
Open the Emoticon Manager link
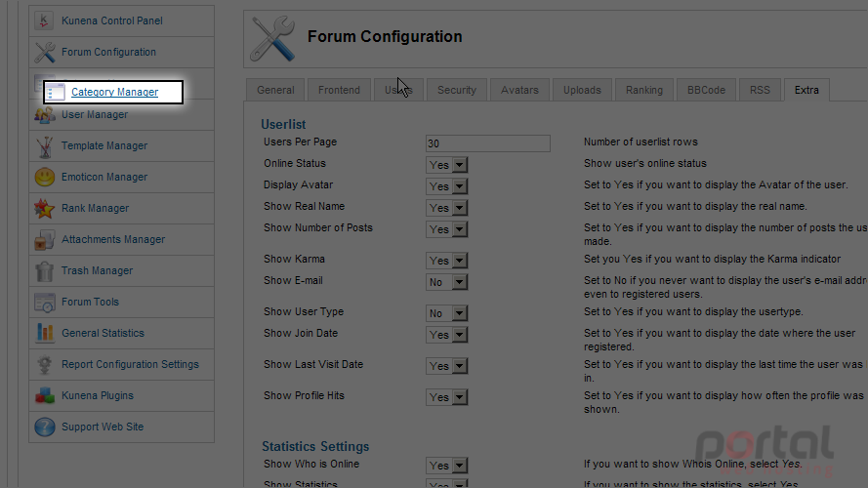[104, 177]
